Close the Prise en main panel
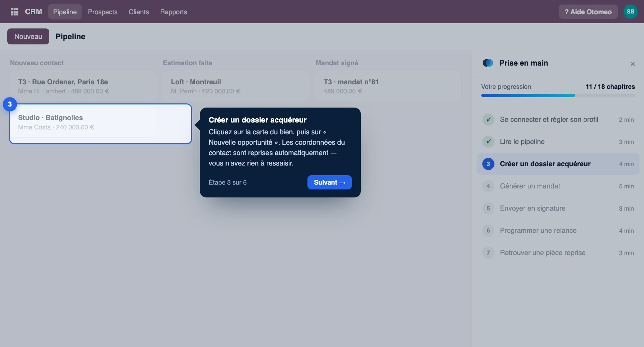The height and width of the screenshot is (347, 644). pos(633,64)
